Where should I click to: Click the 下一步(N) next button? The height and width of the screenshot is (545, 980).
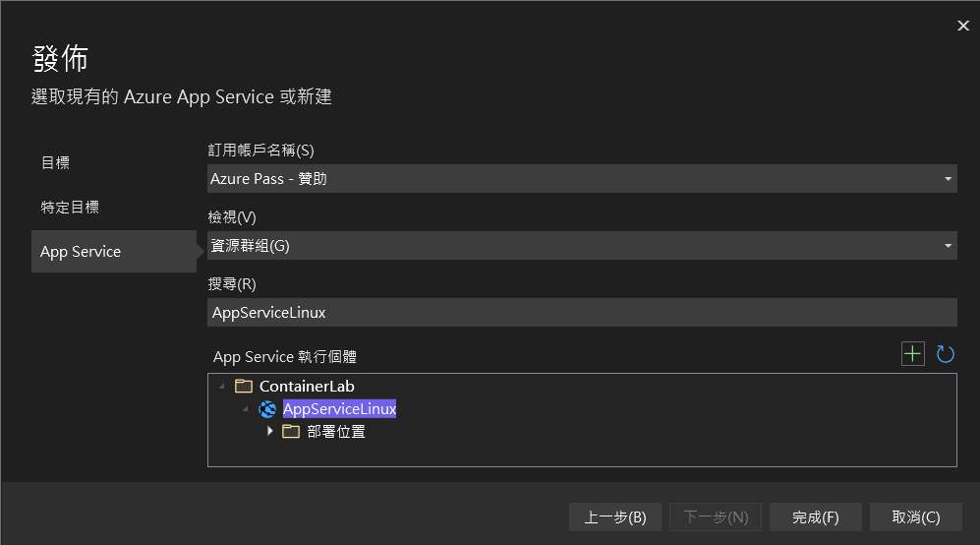(716, 517)
